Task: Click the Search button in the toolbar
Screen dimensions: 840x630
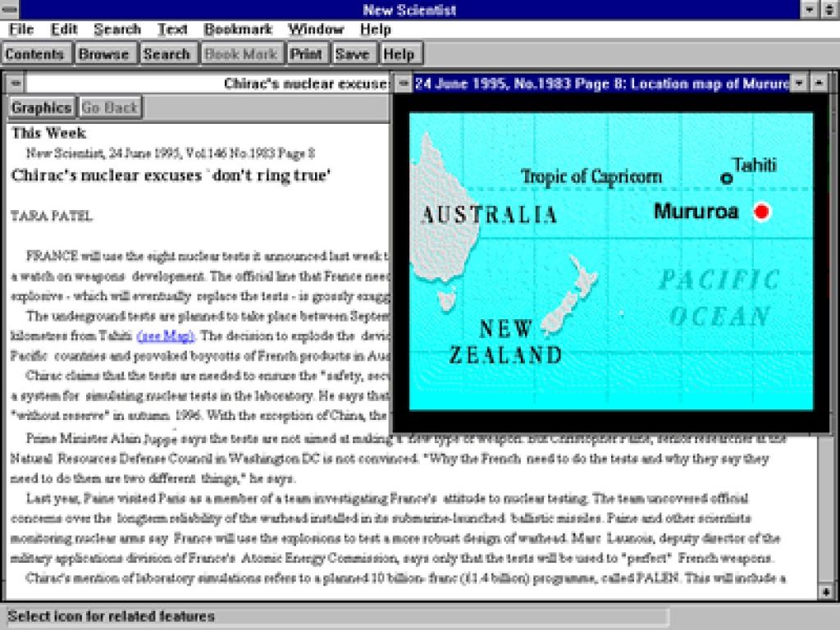Action: [x=166, y=54]
